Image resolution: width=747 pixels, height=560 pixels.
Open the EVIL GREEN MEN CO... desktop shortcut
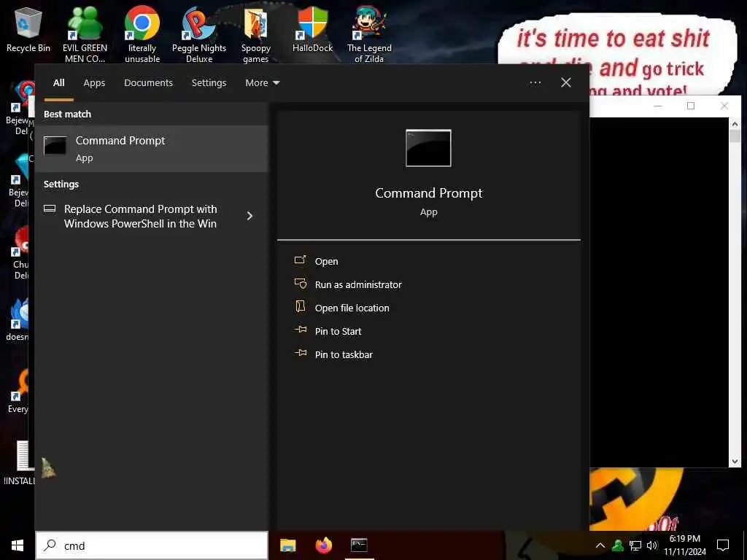pos(85,34)
